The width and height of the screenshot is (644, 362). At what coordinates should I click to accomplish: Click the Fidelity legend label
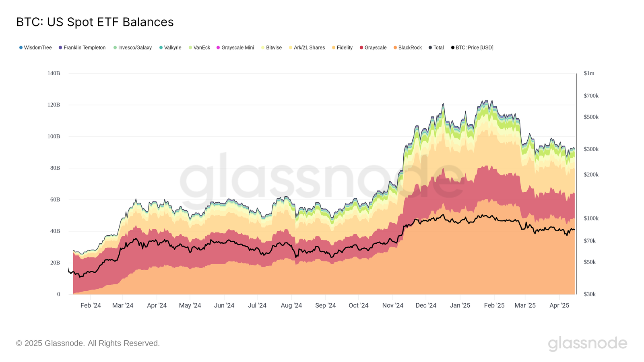coord(344,47)
